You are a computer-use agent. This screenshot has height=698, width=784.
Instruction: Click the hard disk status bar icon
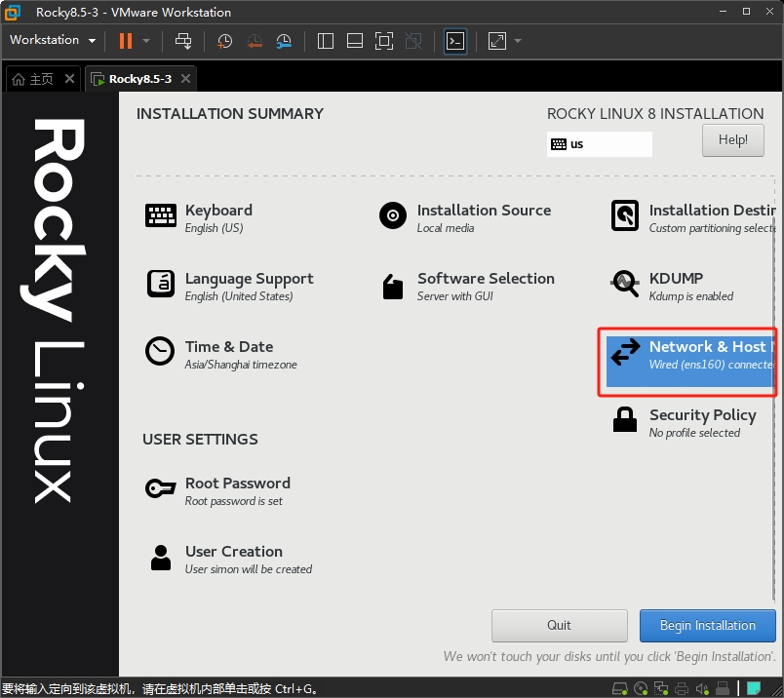tap(620, 689)
